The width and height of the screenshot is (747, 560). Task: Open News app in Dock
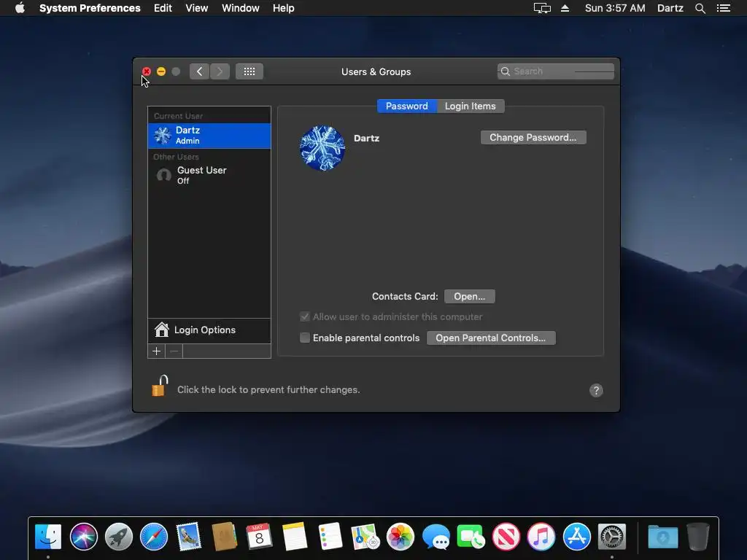point(506,537)
